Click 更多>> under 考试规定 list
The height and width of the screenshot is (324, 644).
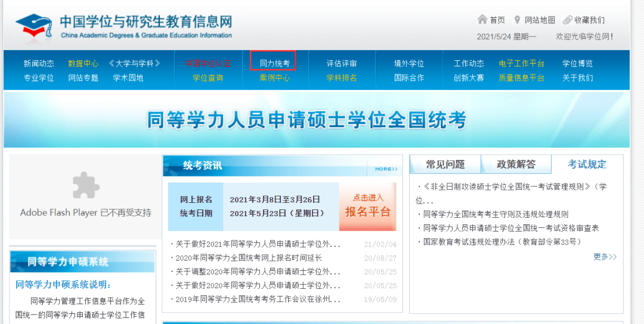[x=605, y=257]
